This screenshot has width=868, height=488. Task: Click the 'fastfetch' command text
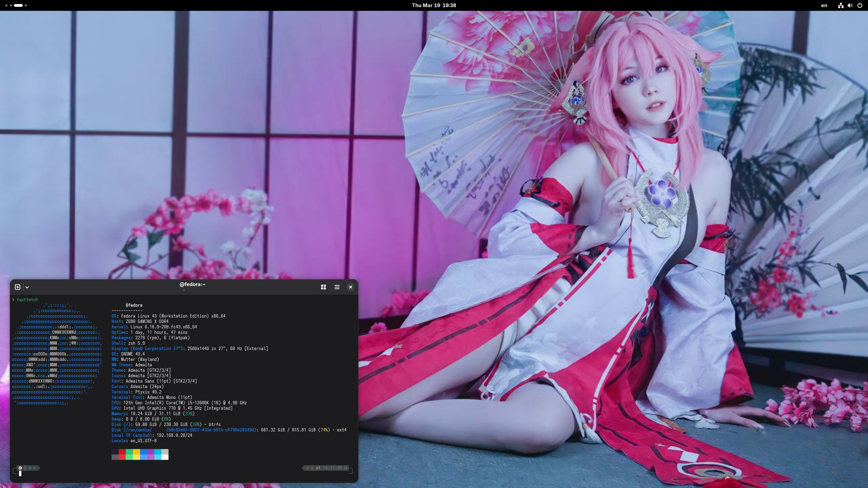[27, 300]
